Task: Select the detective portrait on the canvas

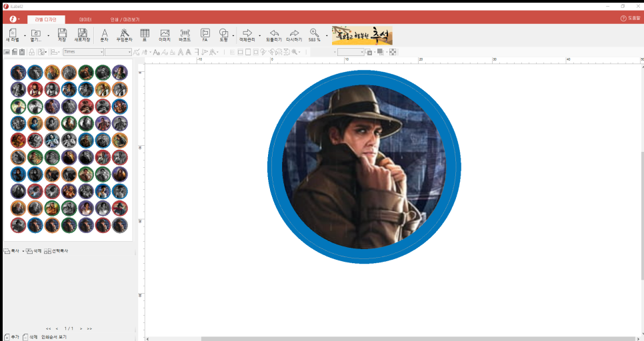Action: tap(364, 167)
